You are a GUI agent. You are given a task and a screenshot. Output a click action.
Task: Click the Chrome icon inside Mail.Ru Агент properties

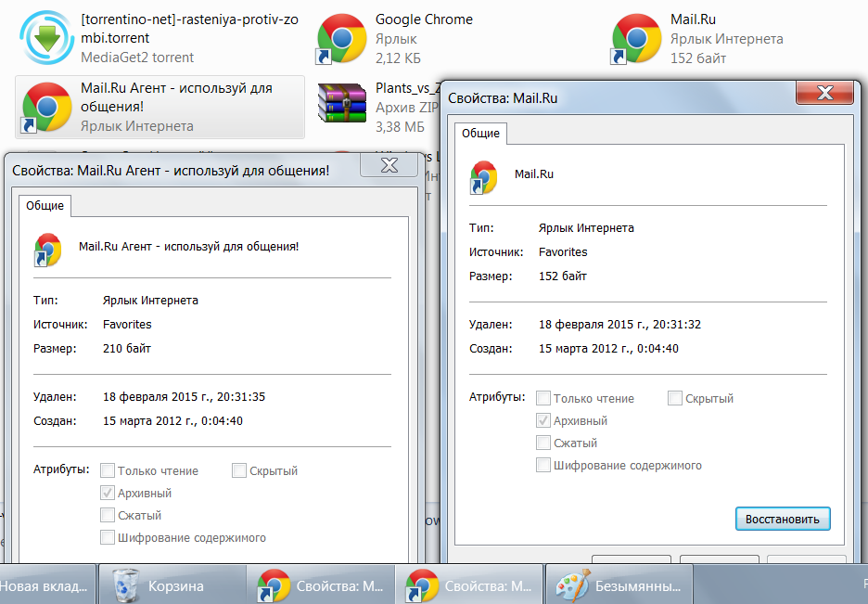pos(47,250)
